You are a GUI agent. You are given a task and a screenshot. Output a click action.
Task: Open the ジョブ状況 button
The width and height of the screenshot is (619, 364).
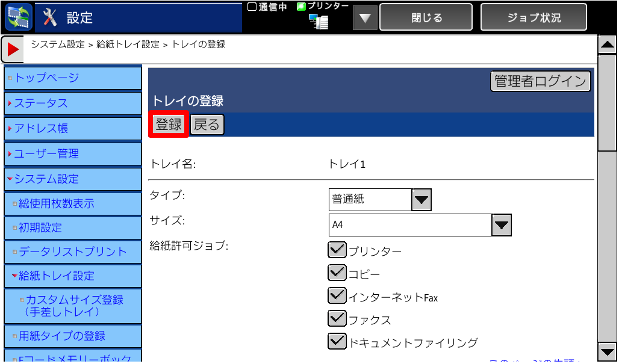tap(533, 17)
